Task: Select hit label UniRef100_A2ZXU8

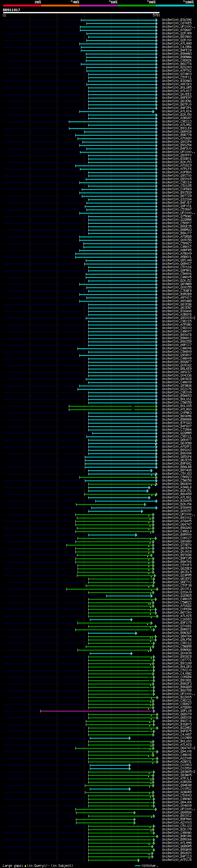Action: [x=176, y=758]
